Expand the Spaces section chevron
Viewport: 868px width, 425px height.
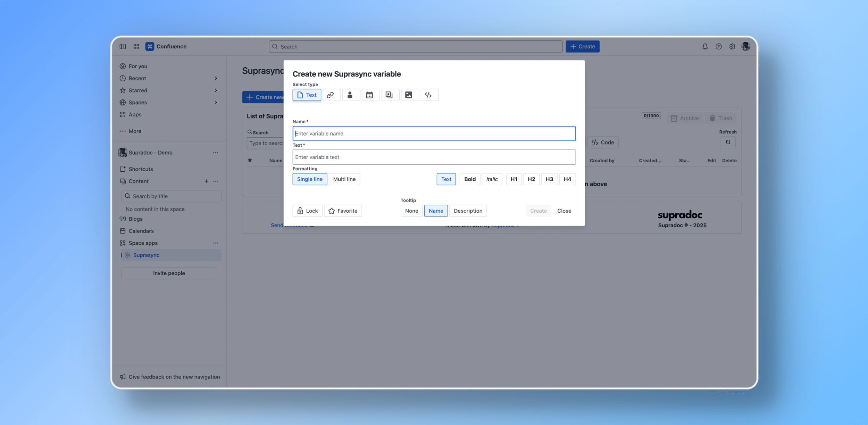[x=216, y=103]
